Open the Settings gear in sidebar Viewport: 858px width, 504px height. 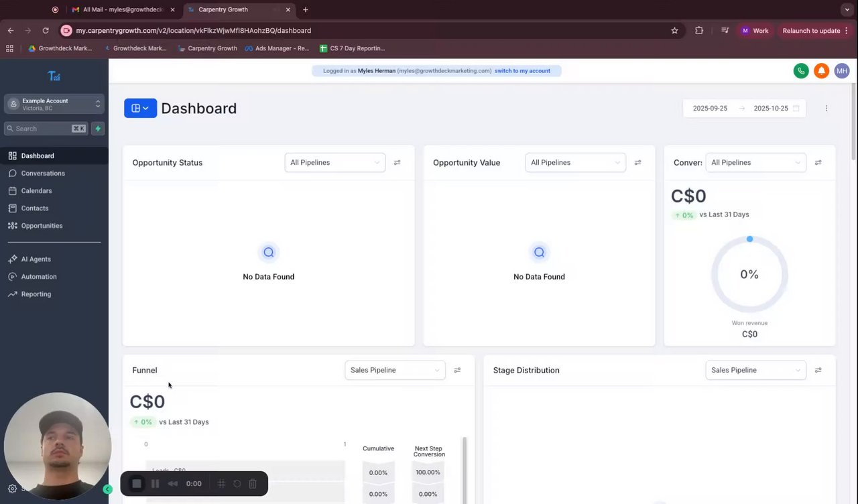coord(12,489)
